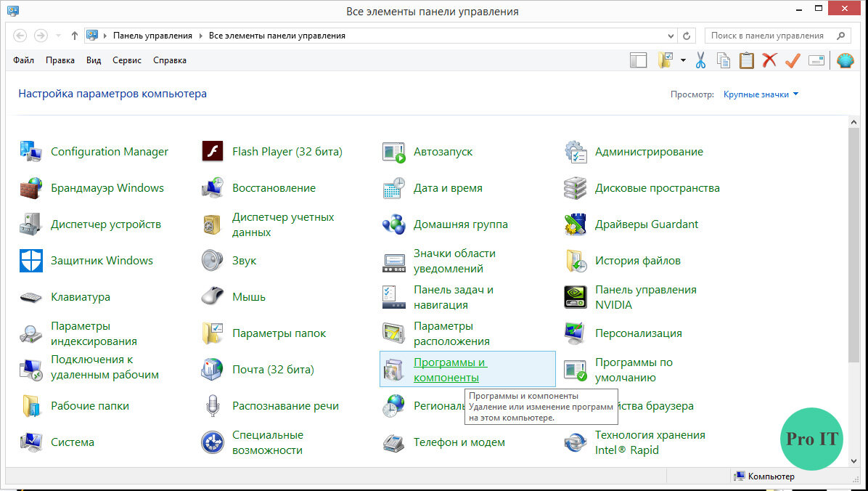
Task: Open the Персонализация icon
Action: tap(576, 333)
